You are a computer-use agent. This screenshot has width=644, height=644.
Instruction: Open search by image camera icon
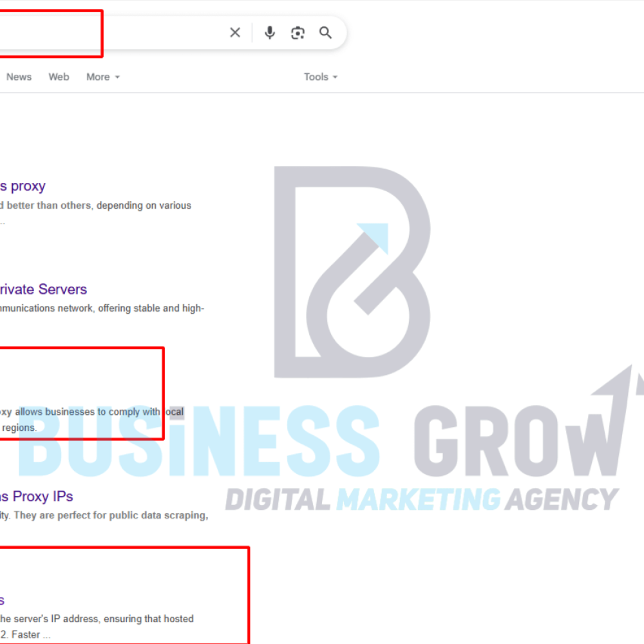298,33
